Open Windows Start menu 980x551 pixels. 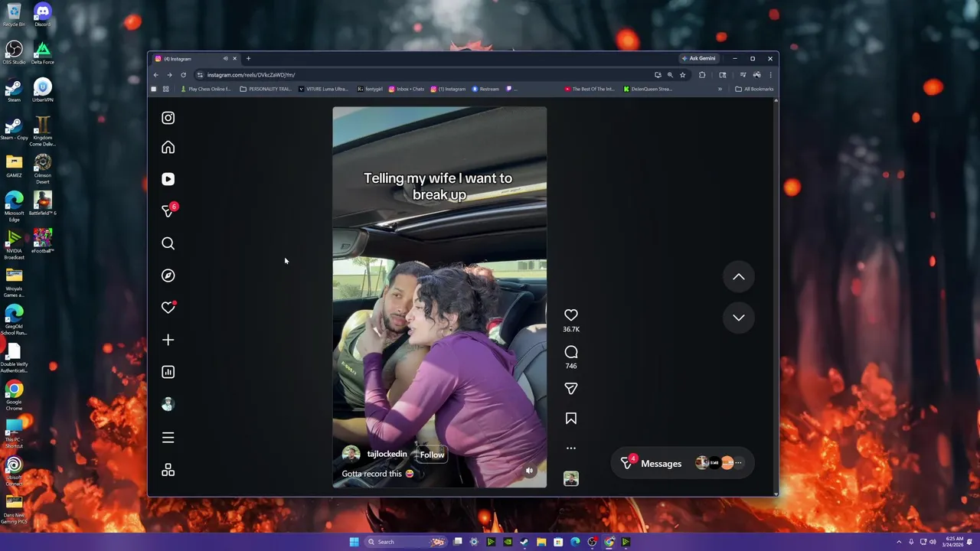pyautogui.click(x=354, y=542)
